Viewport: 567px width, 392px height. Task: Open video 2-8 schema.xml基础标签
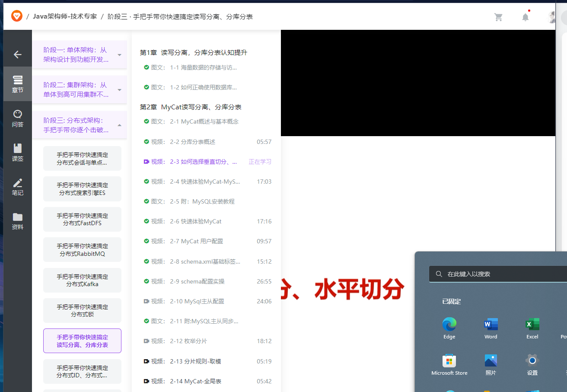(207, 261)
